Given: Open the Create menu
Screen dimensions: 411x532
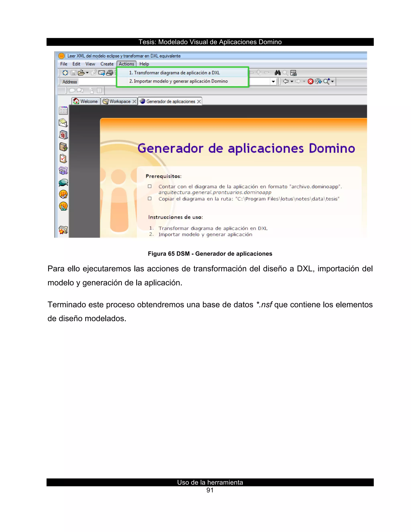Looking at the screenshot, I should (107, 64).
